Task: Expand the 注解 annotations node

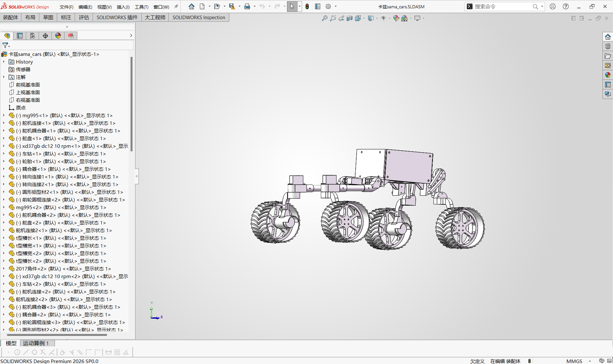Action: [4, 77]
